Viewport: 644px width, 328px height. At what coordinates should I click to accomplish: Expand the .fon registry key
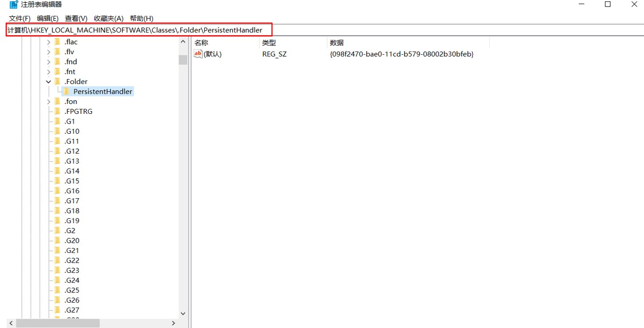point(48,102)
